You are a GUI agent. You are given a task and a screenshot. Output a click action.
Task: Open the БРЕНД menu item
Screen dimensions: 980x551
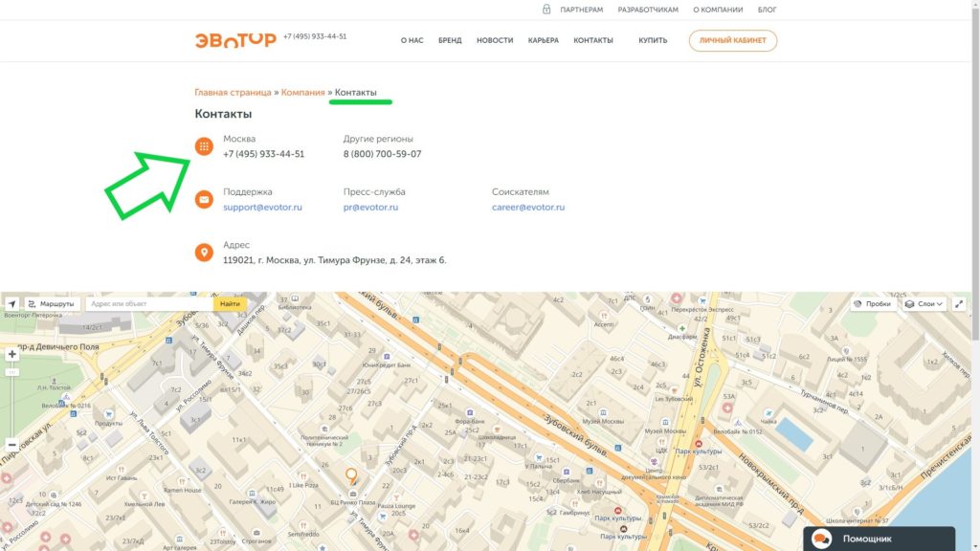[x=450, y=40]
